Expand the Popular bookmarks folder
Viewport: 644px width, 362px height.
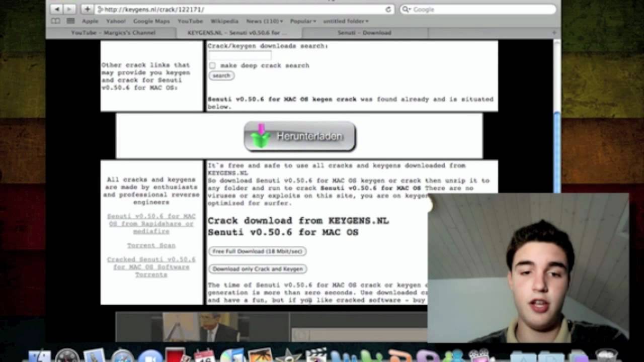point(302,21)
